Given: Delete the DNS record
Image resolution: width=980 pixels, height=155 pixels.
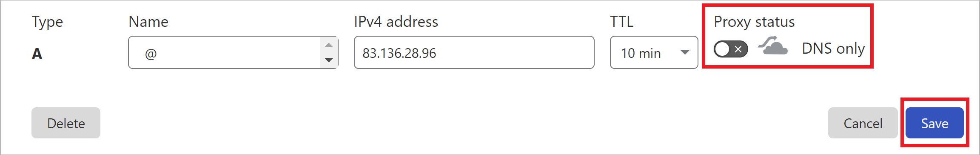Looking at the screenshot, I should point(66,123).
